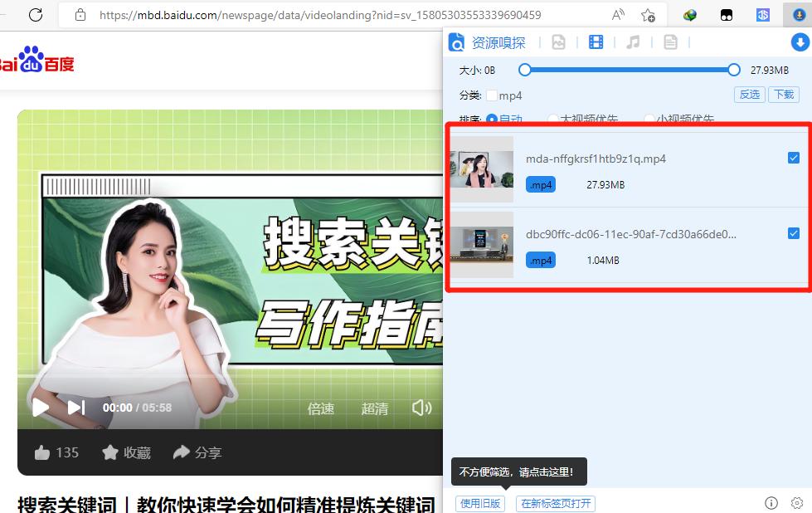The width and height of the screenshot is (812, 513).
Task: Select the 小视频优先 sorting option
Action: (x=649, y=120)
